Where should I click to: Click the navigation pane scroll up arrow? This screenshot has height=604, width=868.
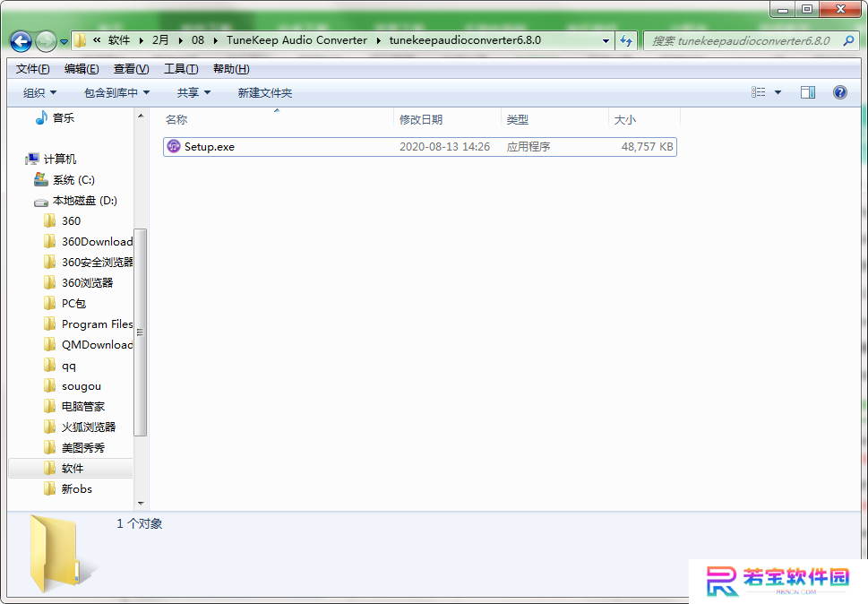(x=141, y=116)
